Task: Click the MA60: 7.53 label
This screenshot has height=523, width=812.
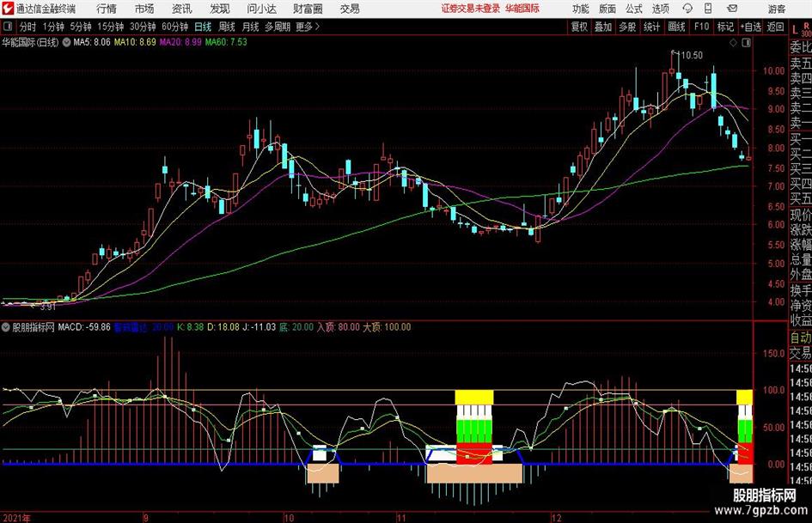Action: point(226,42)
